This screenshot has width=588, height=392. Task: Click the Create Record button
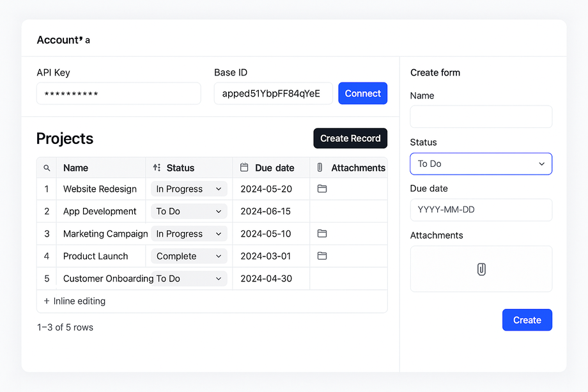(350, 138)
